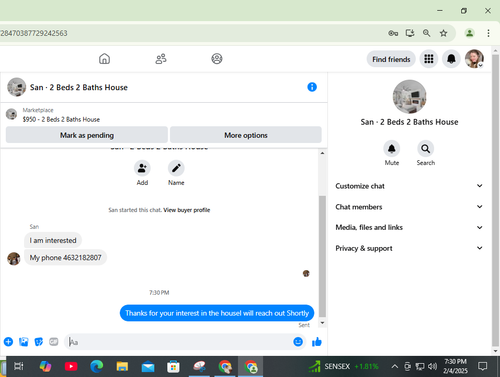The image size is (500, 377).
Task: Click chat scrollbar down arrow
Action: [322, 323]
